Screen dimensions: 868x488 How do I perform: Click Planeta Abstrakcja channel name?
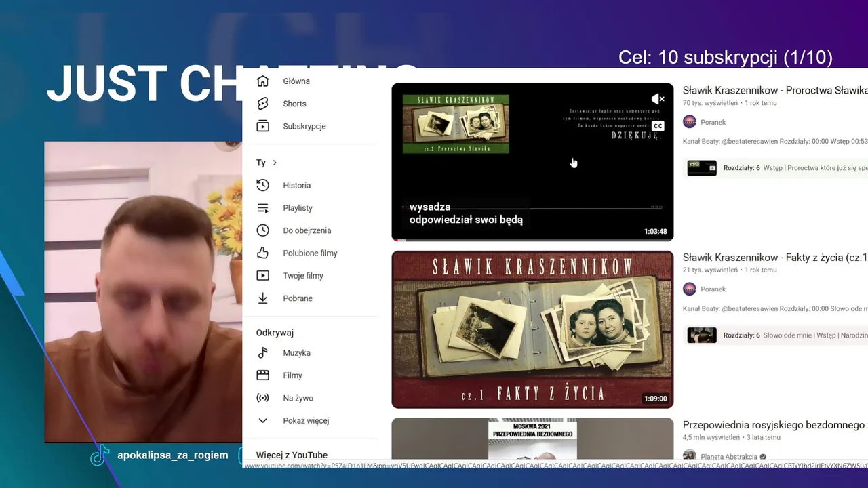[729, 457]
